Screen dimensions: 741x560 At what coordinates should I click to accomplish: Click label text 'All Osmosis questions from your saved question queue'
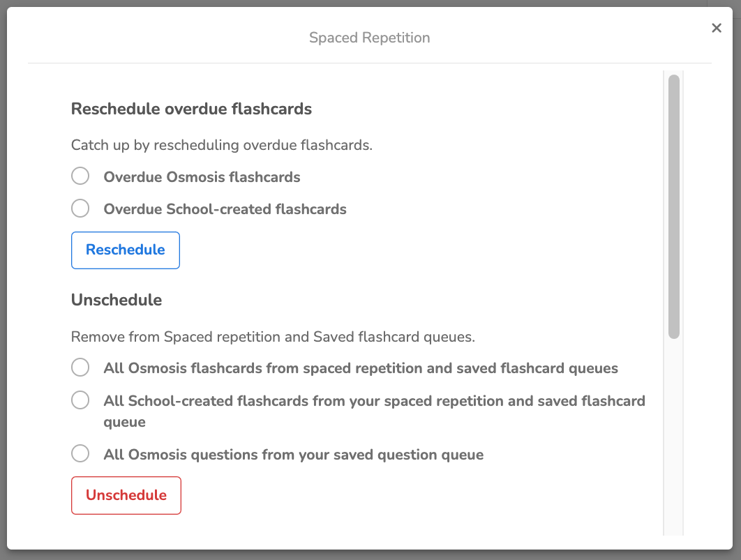pos(293,455)
